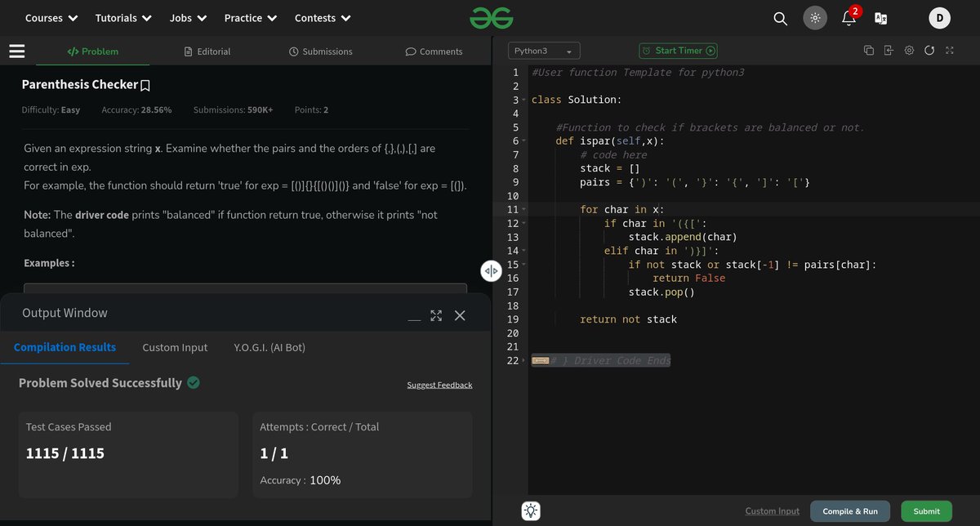980x526 pixels.
Task: Go to GeeksforGeeks home via logo
Action: tap(491, 17)
